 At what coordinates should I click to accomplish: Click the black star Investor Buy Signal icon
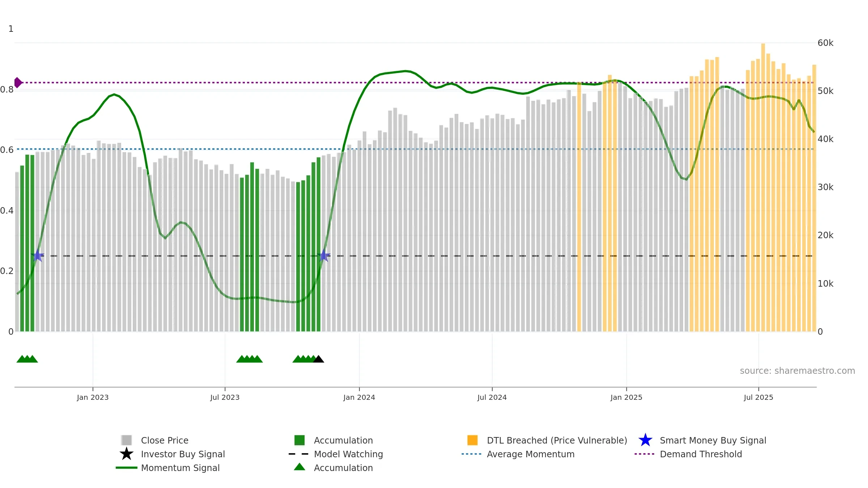coord(127,454)
